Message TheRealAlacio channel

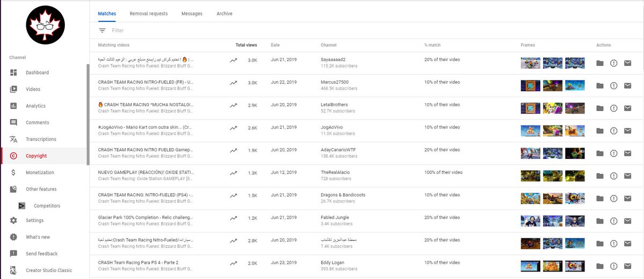point(627,175)
